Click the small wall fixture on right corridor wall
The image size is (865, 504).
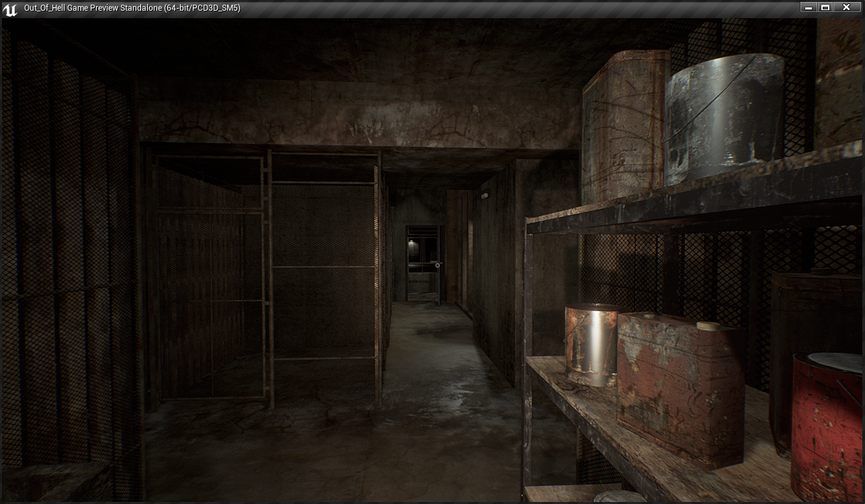(485, 196)
